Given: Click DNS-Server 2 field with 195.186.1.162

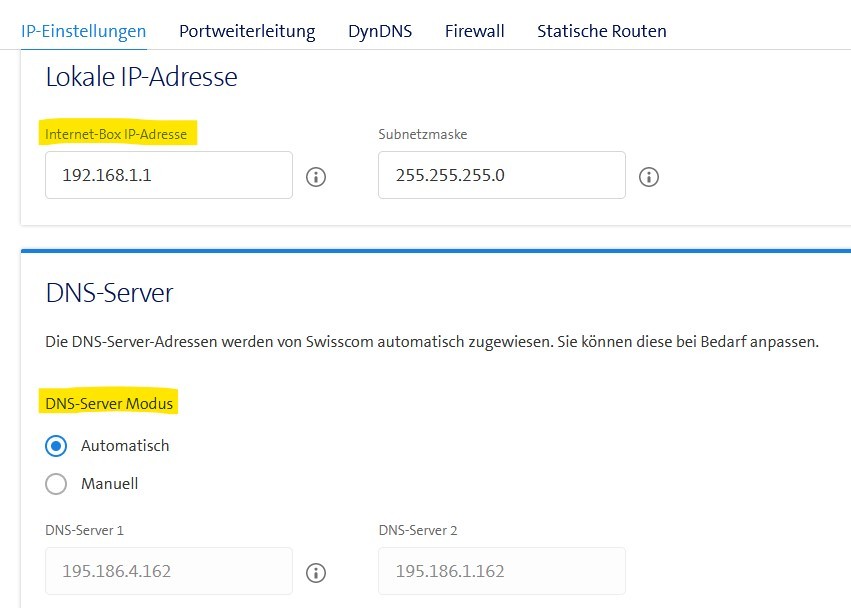Looking at the screenshot, I should pos(501,571).
